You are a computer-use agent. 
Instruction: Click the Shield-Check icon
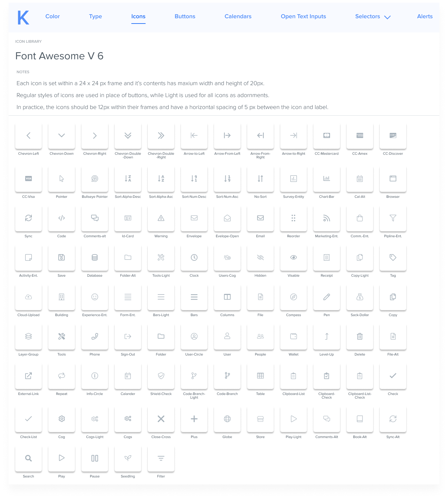pyautogui.click(x=161, y=376)
